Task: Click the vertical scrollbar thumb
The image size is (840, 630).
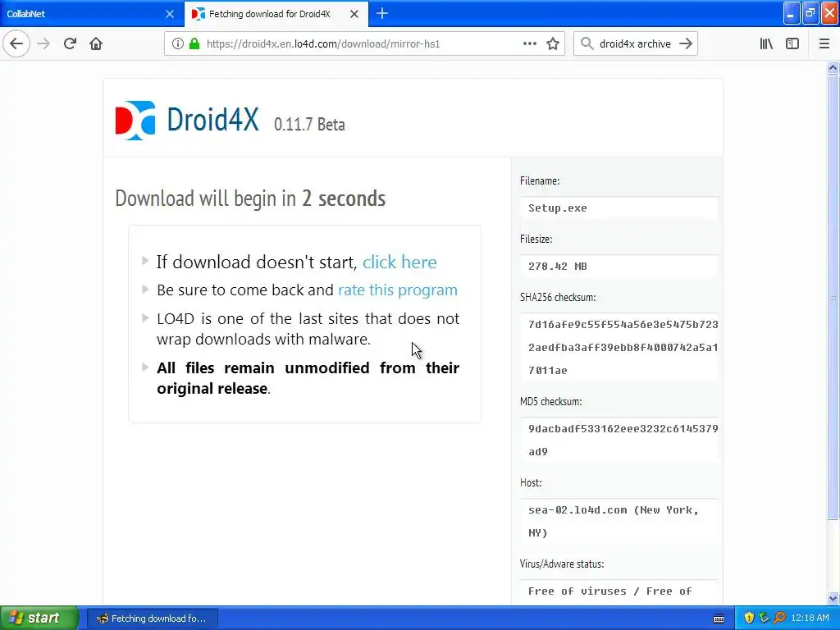Action: point(833,297)
